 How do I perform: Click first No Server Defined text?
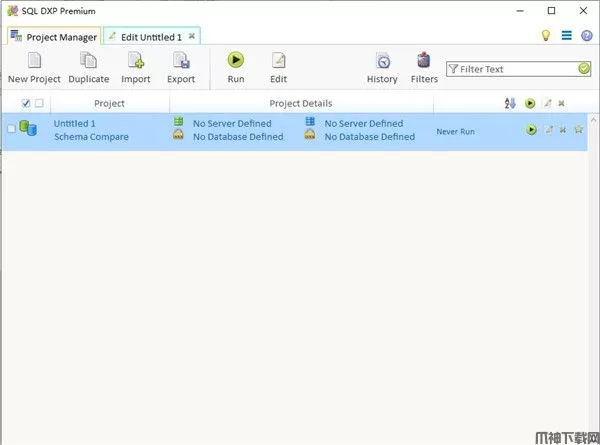pos(232,124)
